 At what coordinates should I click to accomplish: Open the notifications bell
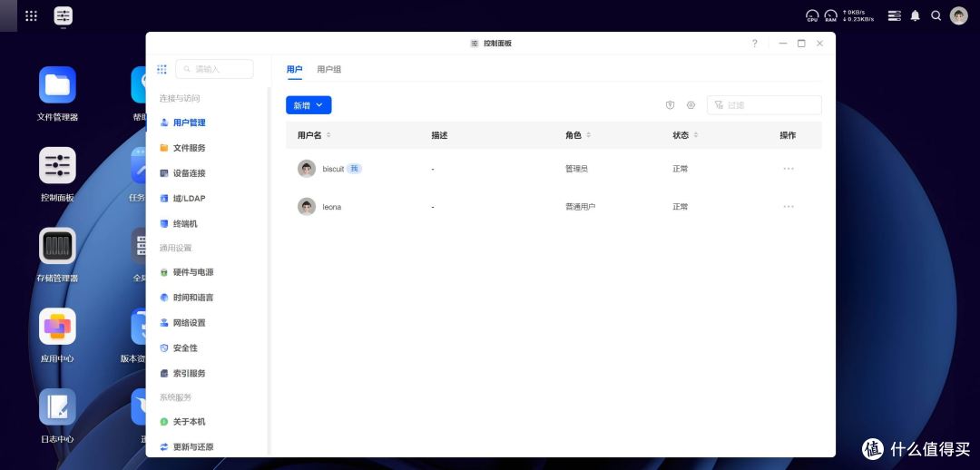click(x=915, y=15)
